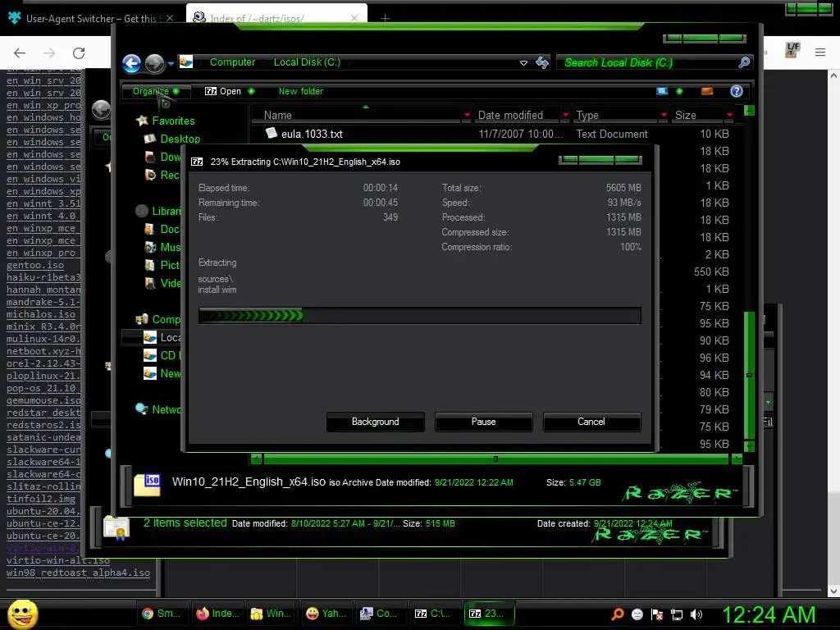
Task: Open the win98_redtoast_alpha4.iso link
Action: (x=78, y=573)
